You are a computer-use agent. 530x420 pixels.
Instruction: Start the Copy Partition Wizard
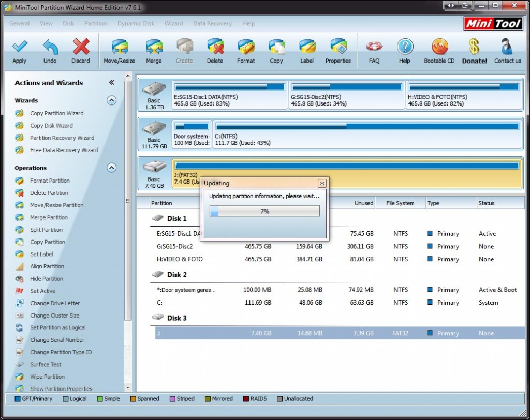(x=57, y=113)
